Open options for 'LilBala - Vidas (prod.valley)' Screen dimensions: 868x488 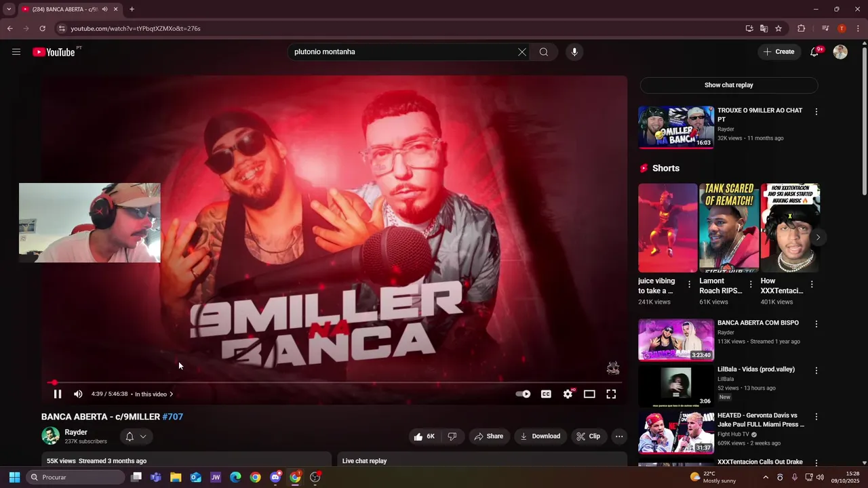(816, 371)
